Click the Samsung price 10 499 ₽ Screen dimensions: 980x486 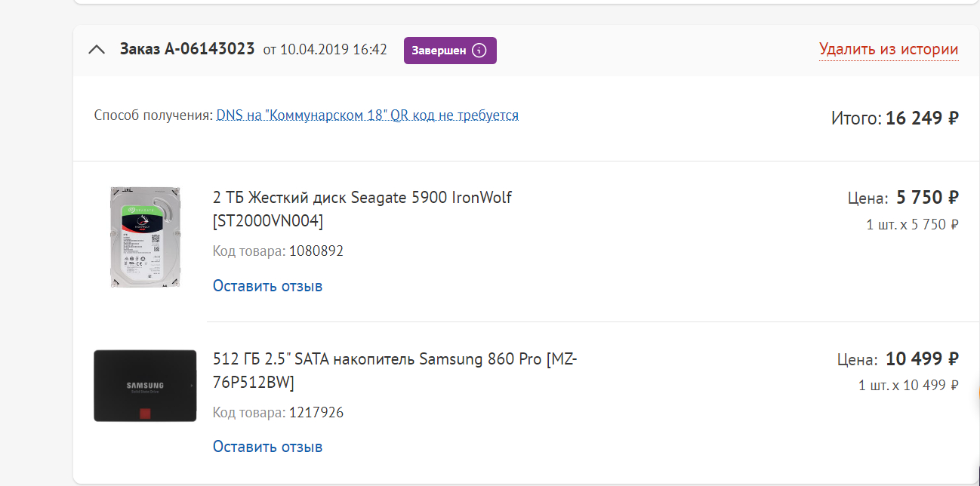coord(922,359)
